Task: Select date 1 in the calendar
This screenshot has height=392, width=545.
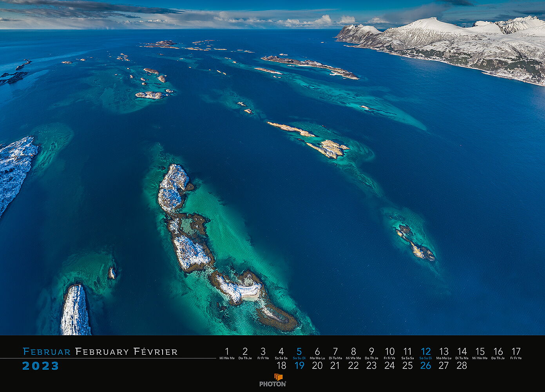Action: point(227,351)
